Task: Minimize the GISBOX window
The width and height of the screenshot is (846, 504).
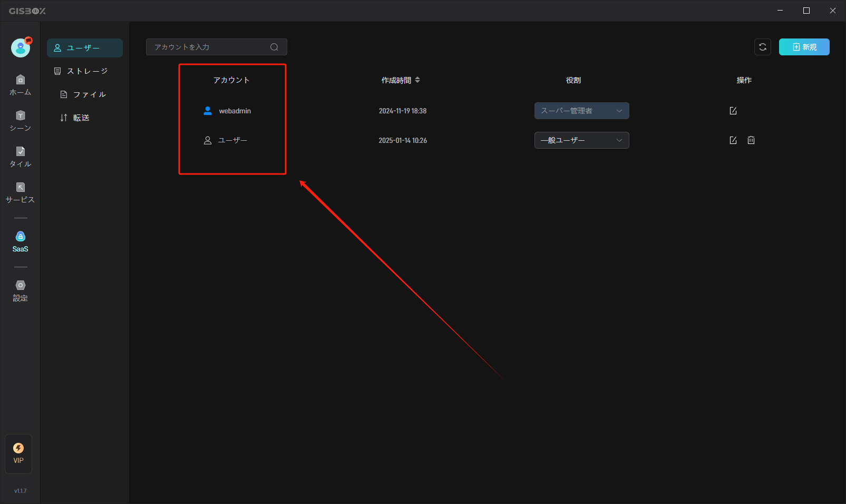Action: tap(780, 11)
